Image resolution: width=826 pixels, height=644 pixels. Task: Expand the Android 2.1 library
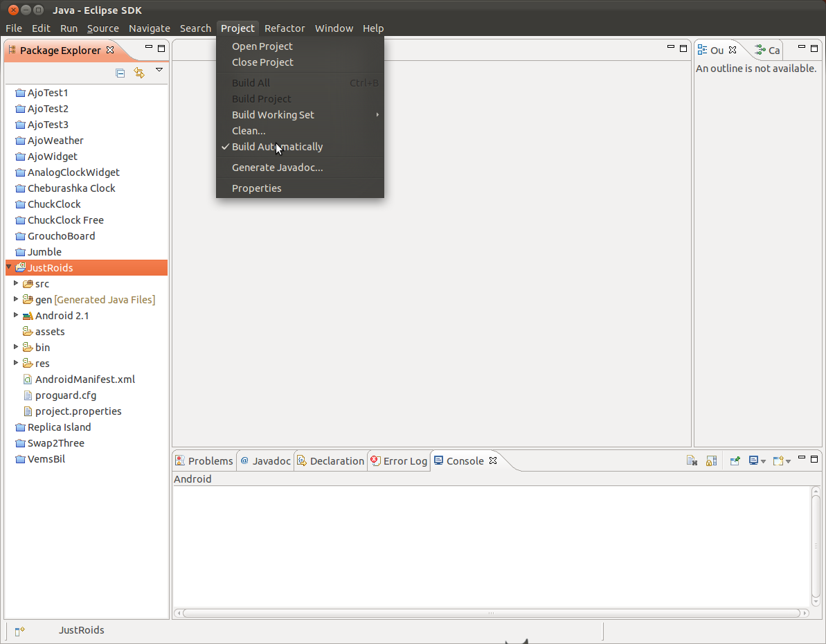coord(16,314)
